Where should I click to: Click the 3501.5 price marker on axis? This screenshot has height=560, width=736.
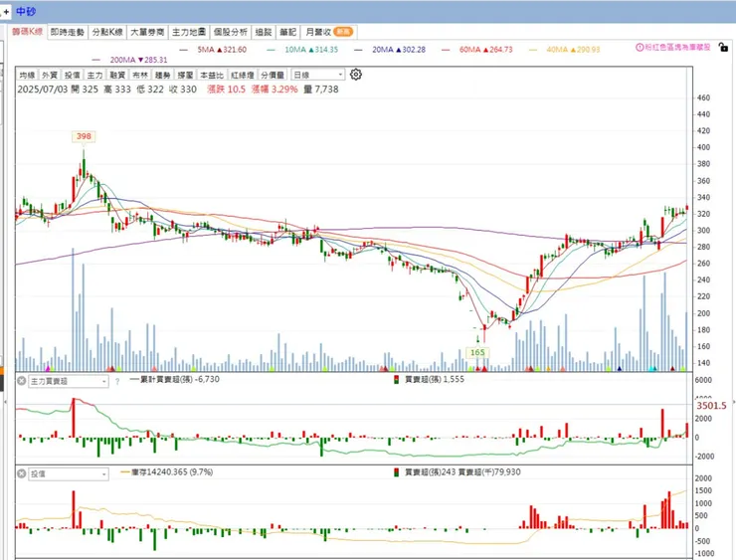tap(711, 406)
